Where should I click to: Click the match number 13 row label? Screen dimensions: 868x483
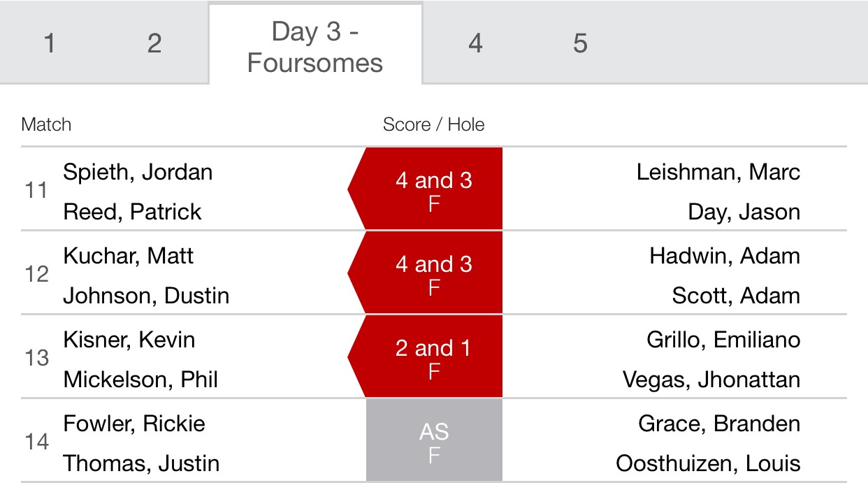(x=36, y=358)
